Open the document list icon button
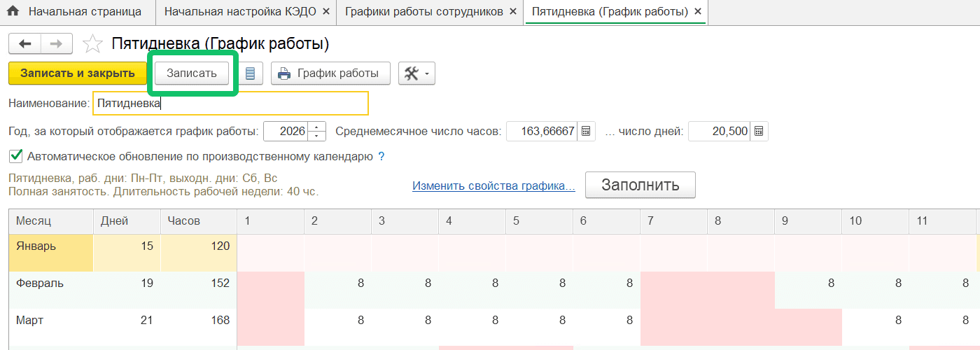Image resolution: width=980 pixels, height=350 pixels. [x=250, y=73]
